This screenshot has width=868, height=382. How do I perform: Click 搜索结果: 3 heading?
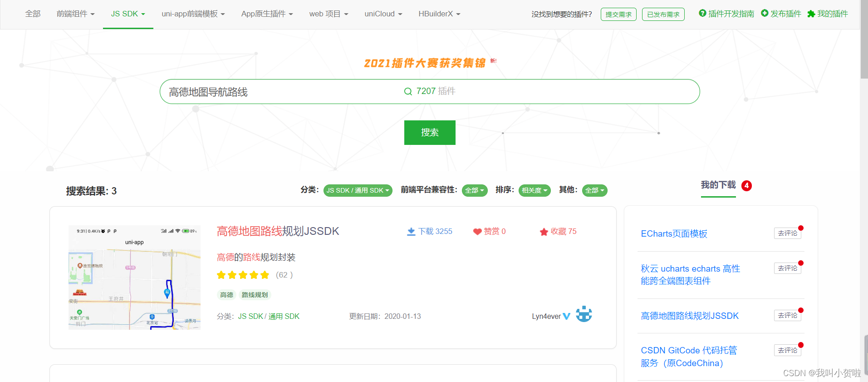pos(91,191)
